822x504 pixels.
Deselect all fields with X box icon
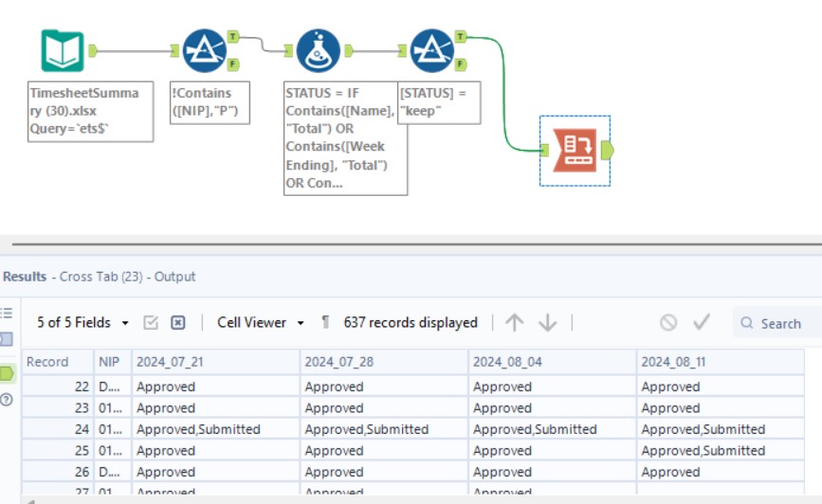pyautogui.click(x=177, y=323)
